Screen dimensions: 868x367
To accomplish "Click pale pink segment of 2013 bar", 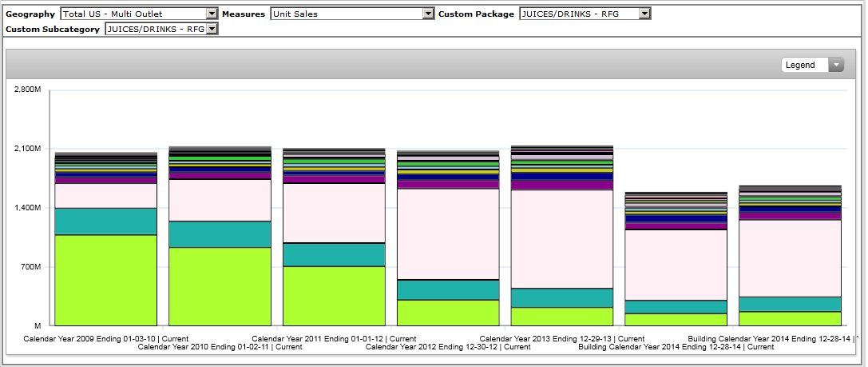I will point(562,238).
